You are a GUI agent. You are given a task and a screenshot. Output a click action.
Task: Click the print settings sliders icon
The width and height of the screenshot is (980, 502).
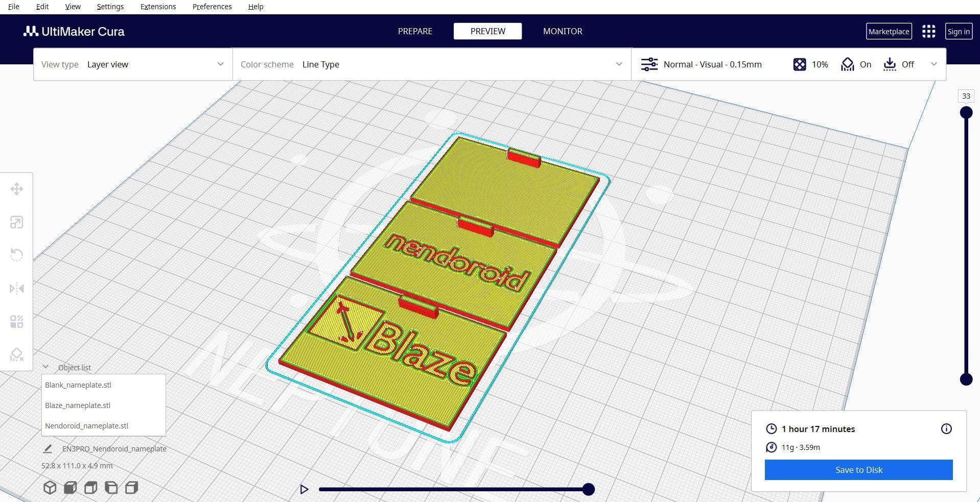click(649, 64)
